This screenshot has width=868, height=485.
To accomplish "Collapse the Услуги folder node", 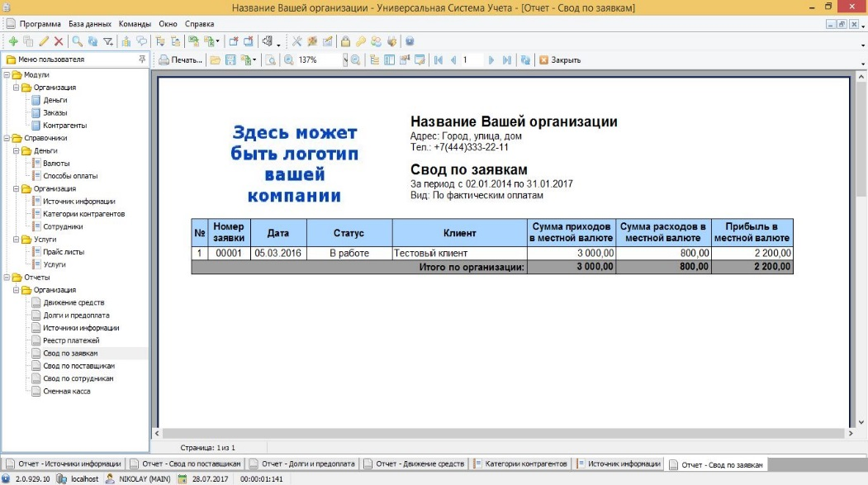I will point(16,239).
